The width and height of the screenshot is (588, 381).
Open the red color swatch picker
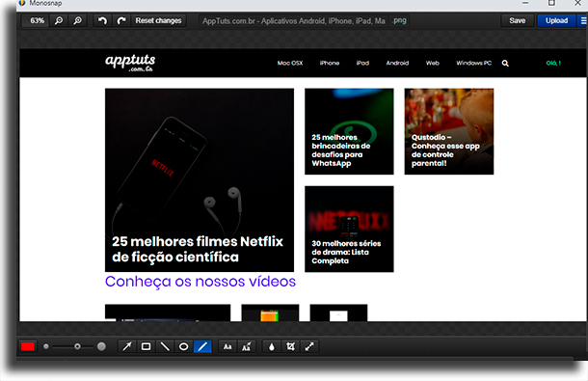(x=28, y=346)
